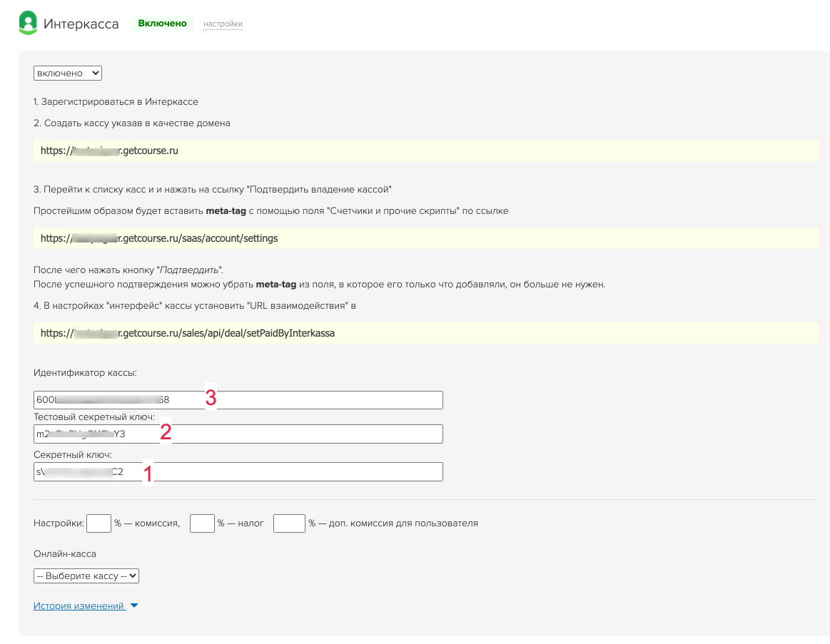Screen dimensions: 830x644
Task: Click step 1 Зарегистрироваться в Интеркассе text
Action: [x=116, y=101]
